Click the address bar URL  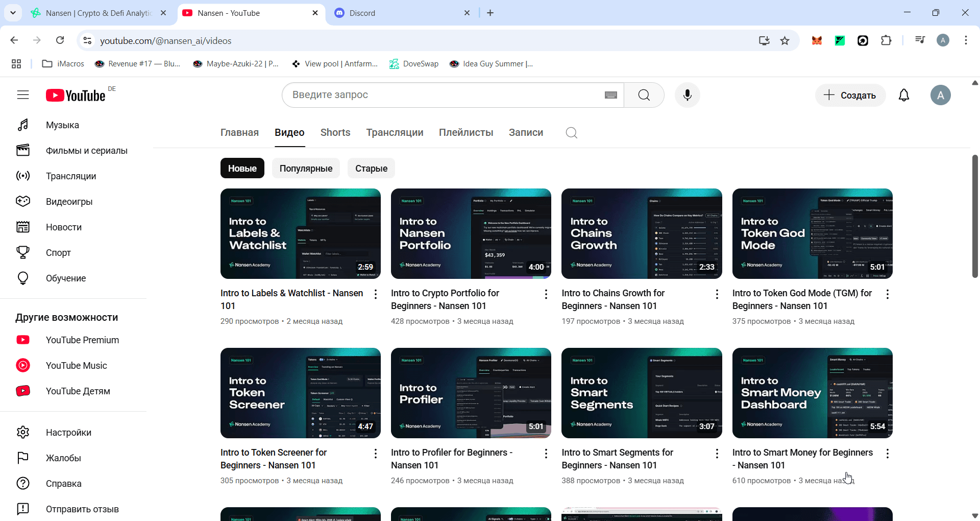(166, 41)
